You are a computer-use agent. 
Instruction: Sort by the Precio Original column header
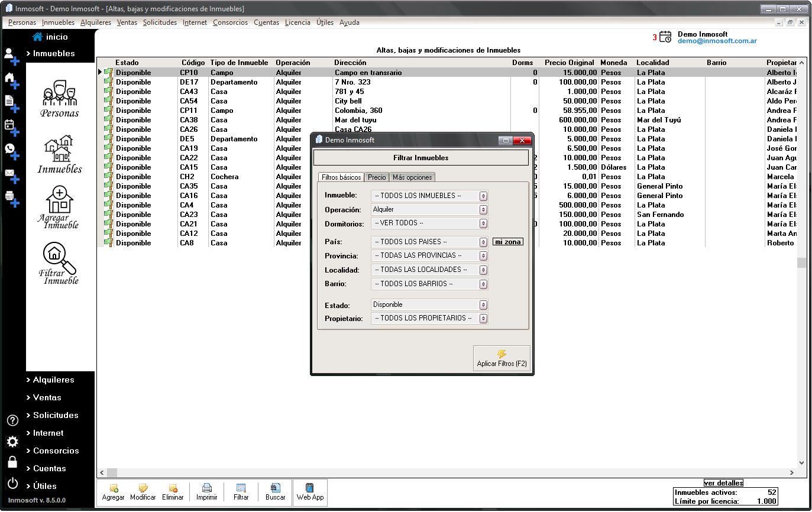[569, 63]
